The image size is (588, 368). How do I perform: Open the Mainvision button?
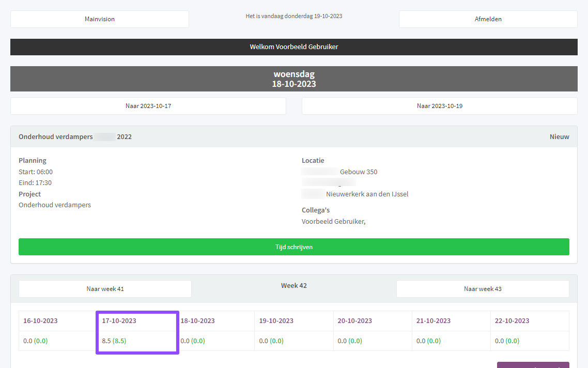(x=100, y=19)
